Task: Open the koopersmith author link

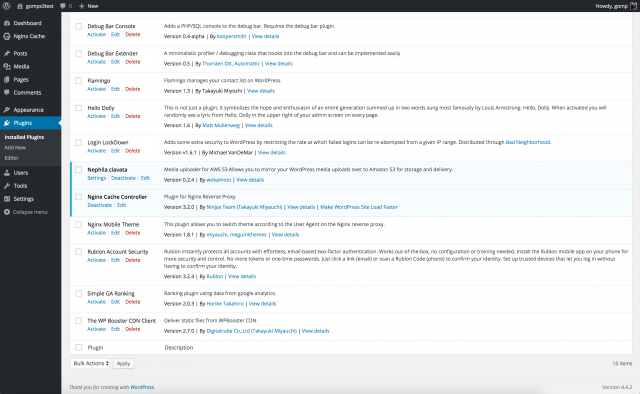Action: (x=231, y=36)
